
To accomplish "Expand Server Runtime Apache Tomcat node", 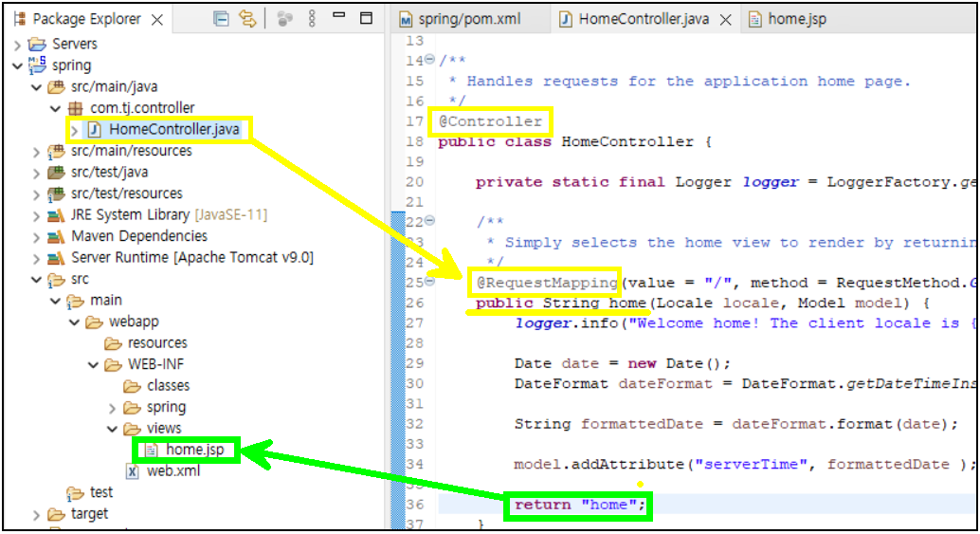I will 36,258.
